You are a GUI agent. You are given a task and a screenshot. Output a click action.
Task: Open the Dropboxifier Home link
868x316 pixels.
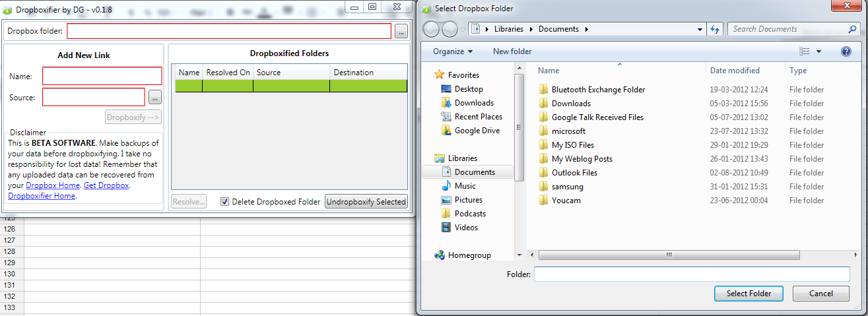42,195
